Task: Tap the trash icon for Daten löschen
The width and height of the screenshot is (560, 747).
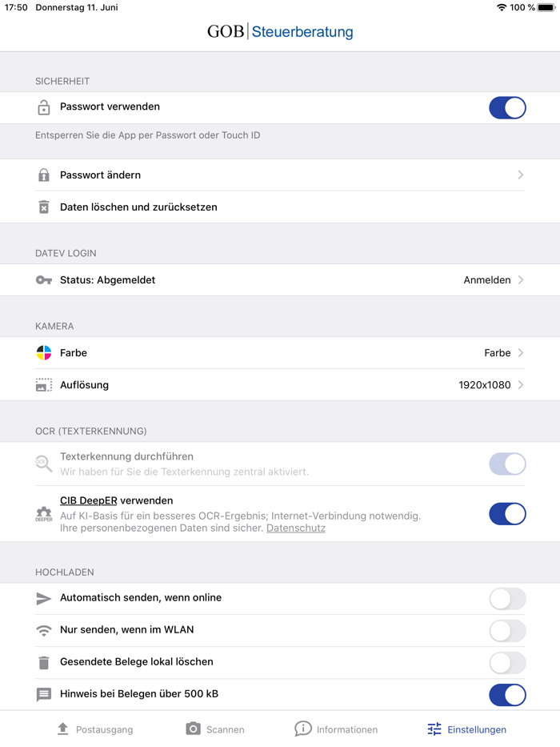Action: tap(44, 207)
